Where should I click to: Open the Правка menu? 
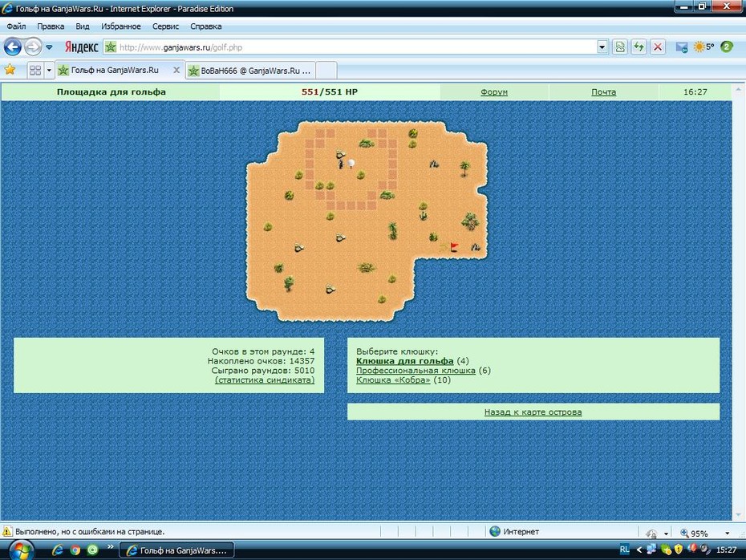tap(51, 26)
